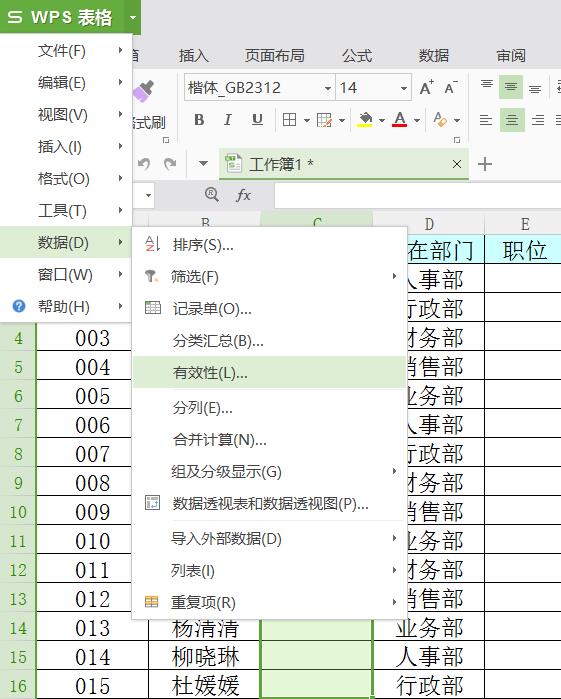
Task: Open the font name dropdown
Action: coord(328,88)
